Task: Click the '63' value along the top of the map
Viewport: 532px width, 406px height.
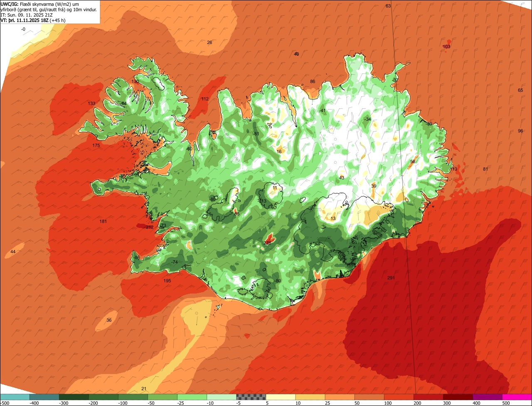Action: click(x=388, y=6)
